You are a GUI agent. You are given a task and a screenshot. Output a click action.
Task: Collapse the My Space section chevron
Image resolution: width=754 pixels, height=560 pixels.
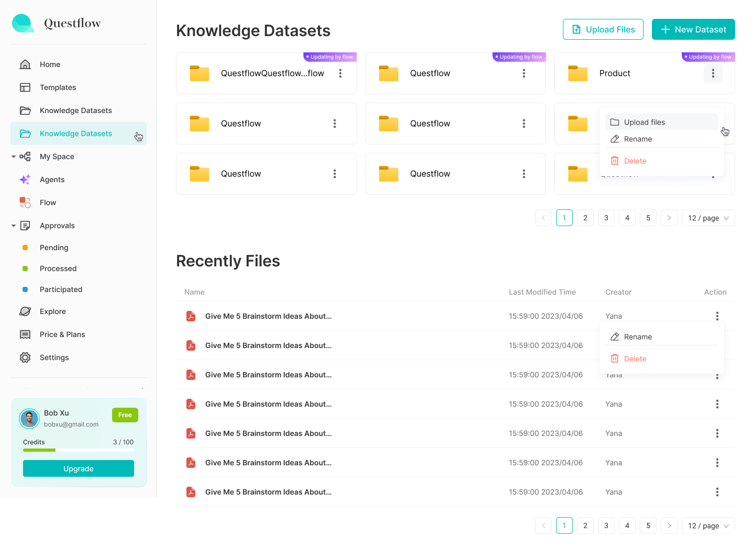[13, 156]
